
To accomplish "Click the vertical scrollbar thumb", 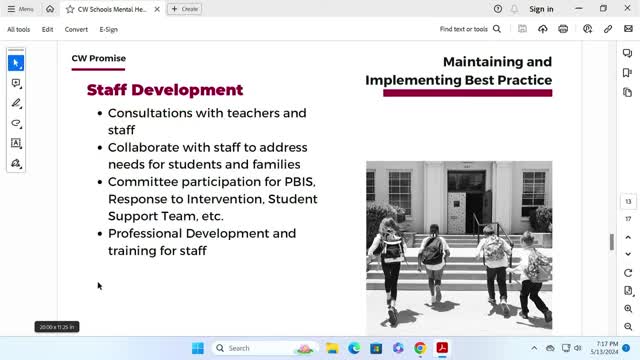I will (x=611, y=242).
